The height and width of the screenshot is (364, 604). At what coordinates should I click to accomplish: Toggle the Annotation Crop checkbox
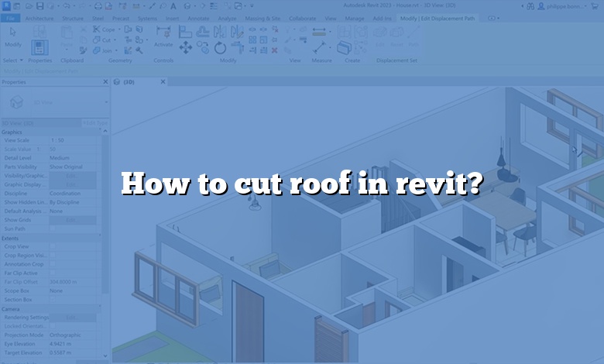(53, 264)
